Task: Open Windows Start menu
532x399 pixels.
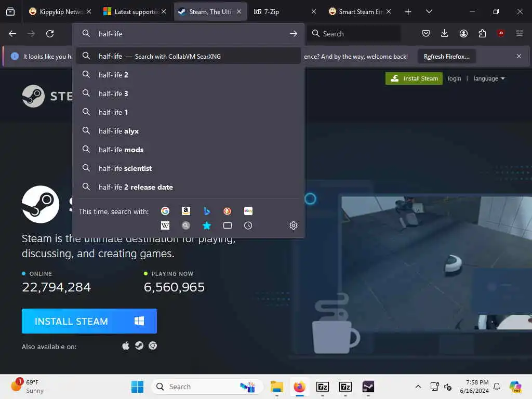Action: 137,387
